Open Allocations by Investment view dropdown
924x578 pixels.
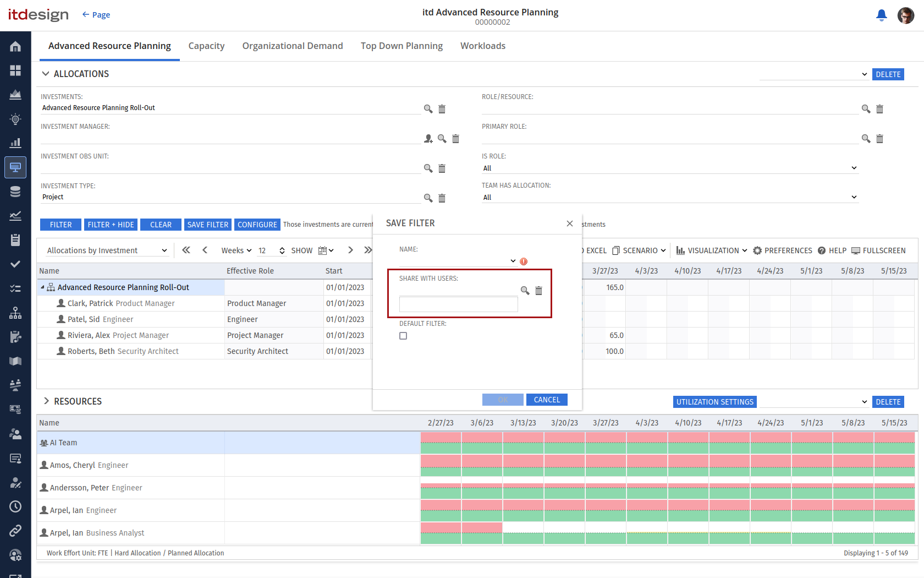[x=107, y=250]
